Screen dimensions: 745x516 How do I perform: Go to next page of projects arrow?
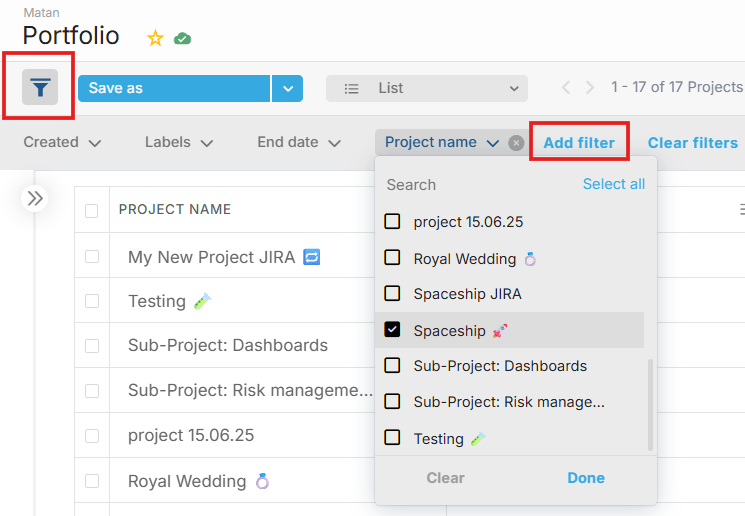[x=590, y=87]
